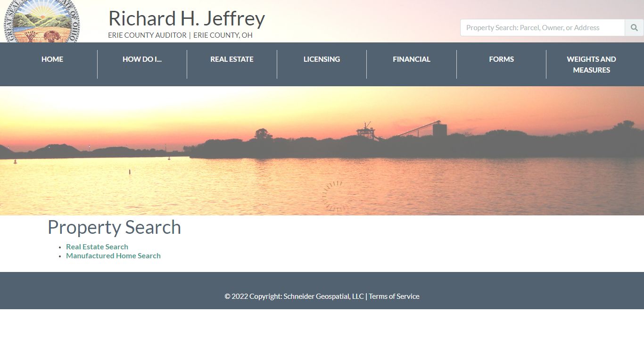Screen dimensions: 644x362
Task: Open the REAL ESTATE menu
Action: click(x=232, y=59)
